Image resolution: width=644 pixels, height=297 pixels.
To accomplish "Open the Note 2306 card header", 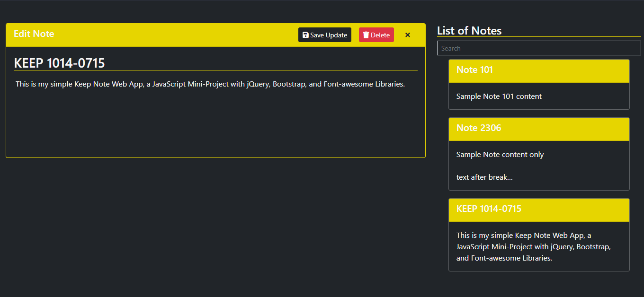I will coord(539,129).
